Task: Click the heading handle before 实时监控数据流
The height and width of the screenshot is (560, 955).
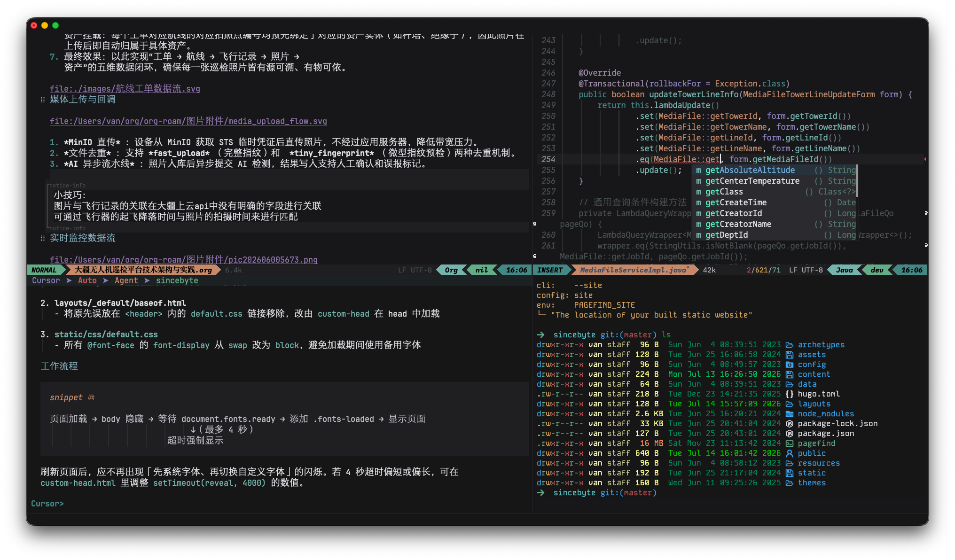Action: tap(43, 238)
